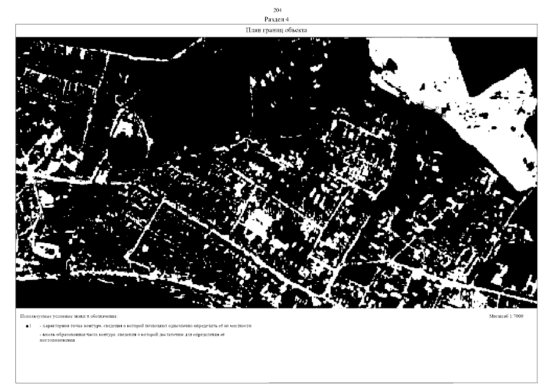Click the word 'местоположения' in the legend
This screenshot has width=555, height=392.
pos(56,340)
